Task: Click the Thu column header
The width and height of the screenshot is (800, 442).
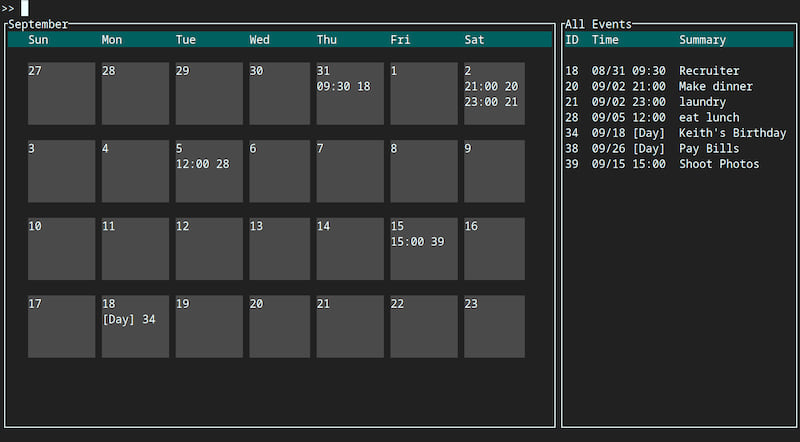Action: coord(327,40)
